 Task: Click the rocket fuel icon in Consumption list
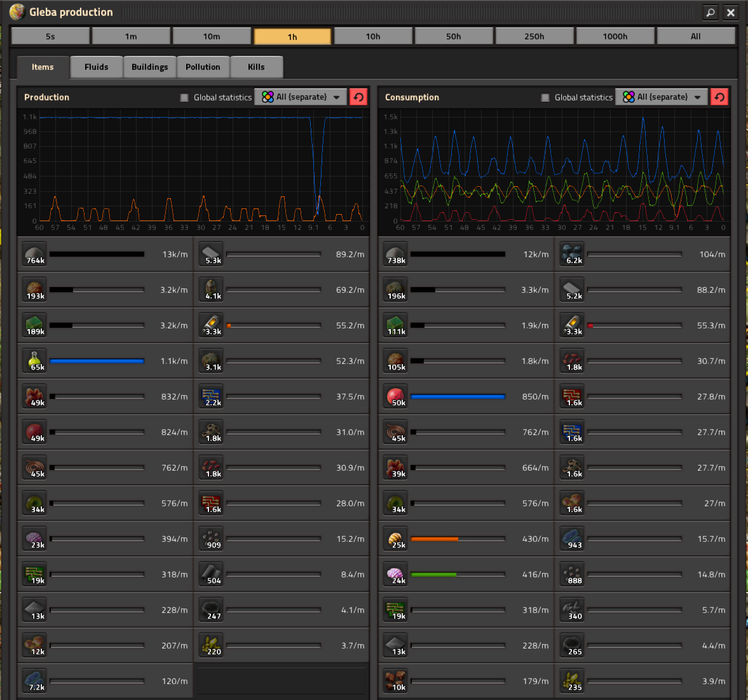click(x=572, y=325)
